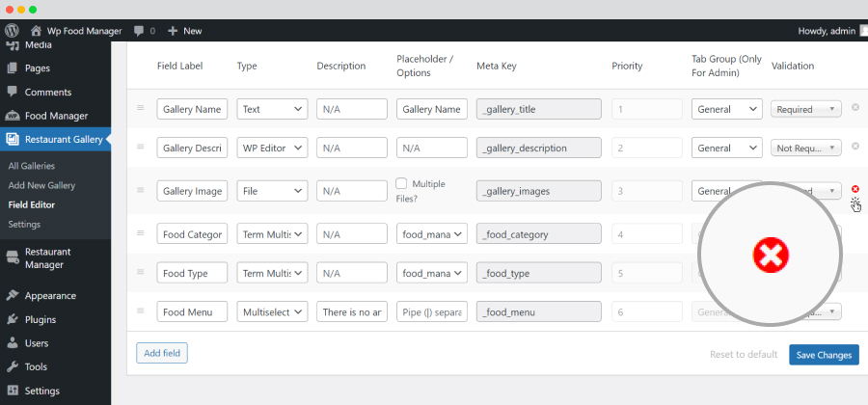
Task: Grab the drag handle of Gallery Name row
Action: coord(141,107)
